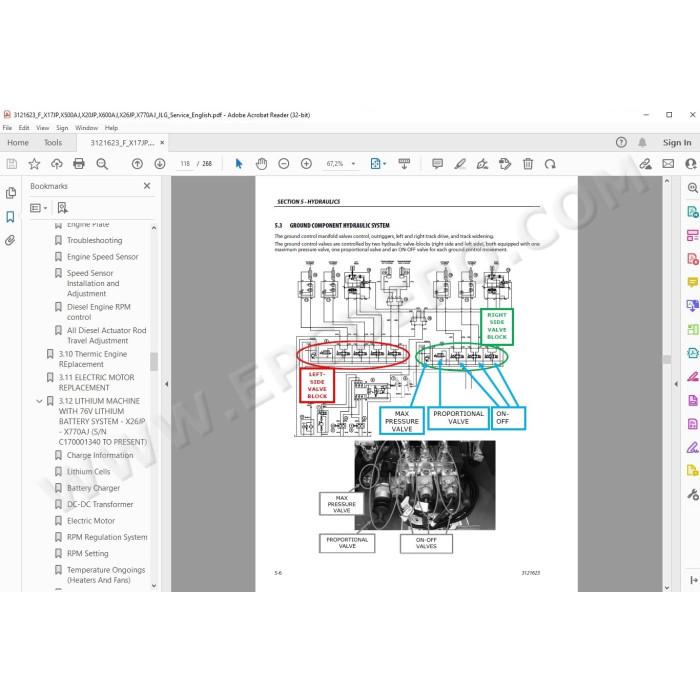Viewport: 700px width, 700px height.
Task: Click Sign In button
Action: click(677, 143)
